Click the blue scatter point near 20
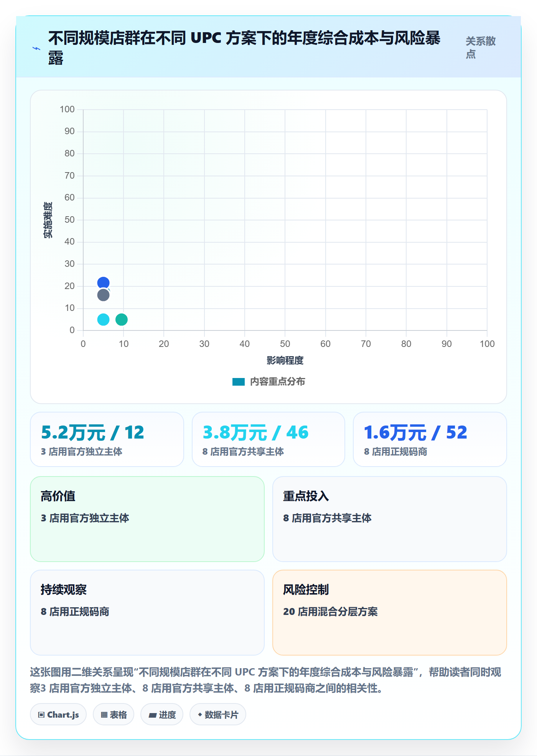The image size is (537, 756). coord(103,283)
